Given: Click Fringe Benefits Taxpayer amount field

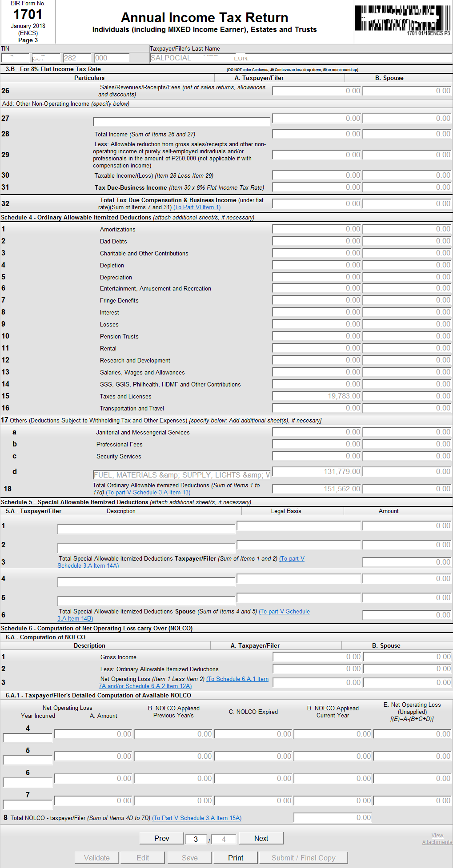Looking at the screenshot, I should (317, 300).
